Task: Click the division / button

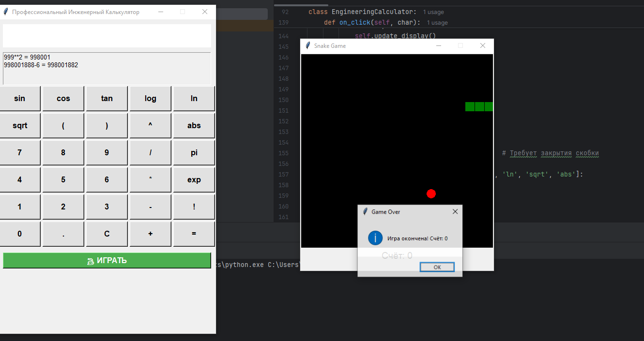Action: pos(151,153)
